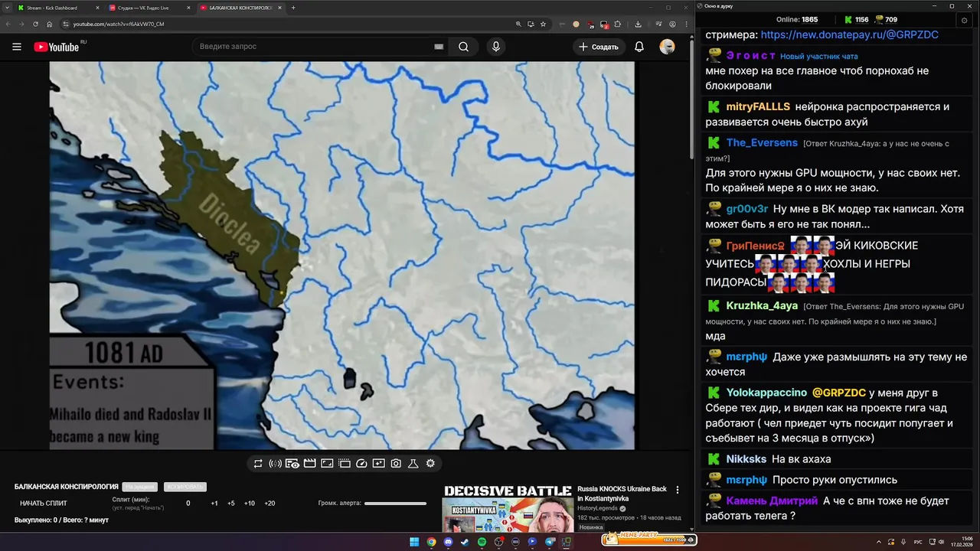Screen dimensions: 980x551
Task: Click the eye-window icon in toolbar
Action: [292, 464]
